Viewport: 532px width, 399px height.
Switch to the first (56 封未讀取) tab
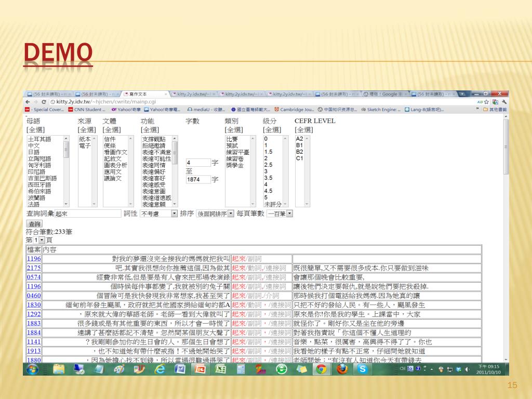(x=49, y=94)
